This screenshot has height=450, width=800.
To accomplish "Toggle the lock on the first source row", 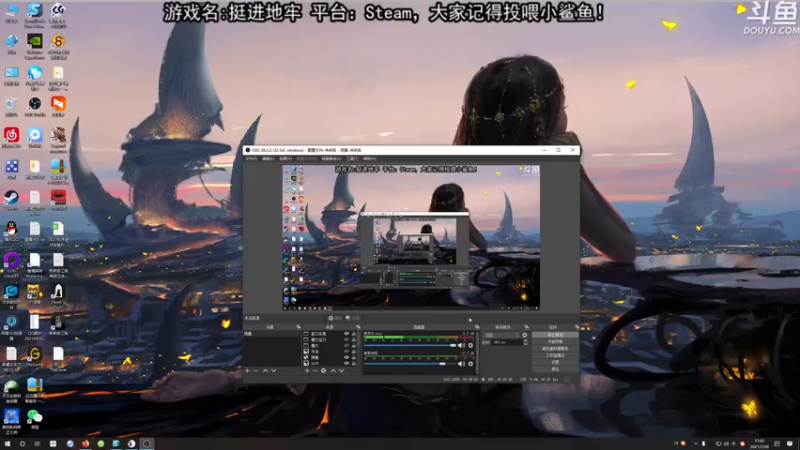I will pyautogui.click(x=354, y=334).
